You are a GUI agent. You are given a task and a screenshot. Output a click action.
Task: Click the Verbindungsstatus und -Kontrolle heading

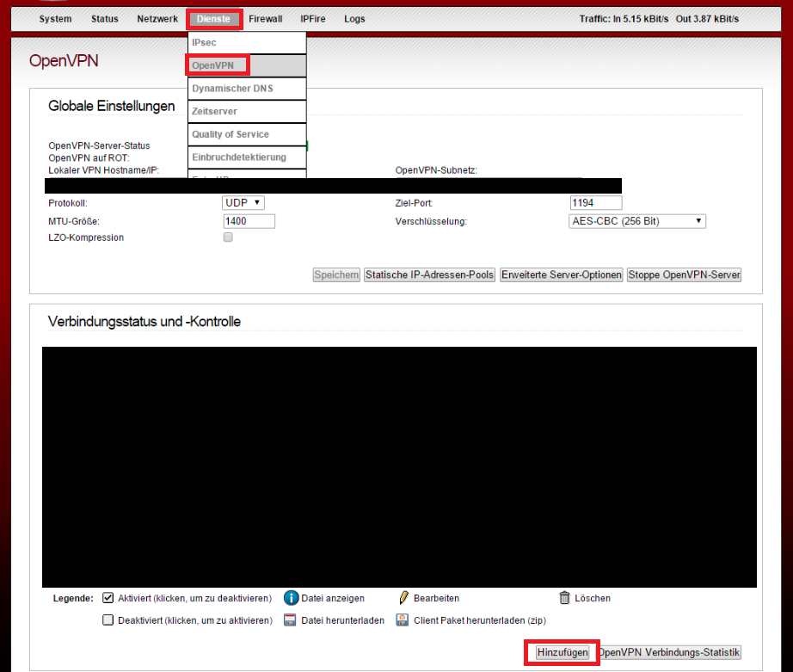click(144, 322)
